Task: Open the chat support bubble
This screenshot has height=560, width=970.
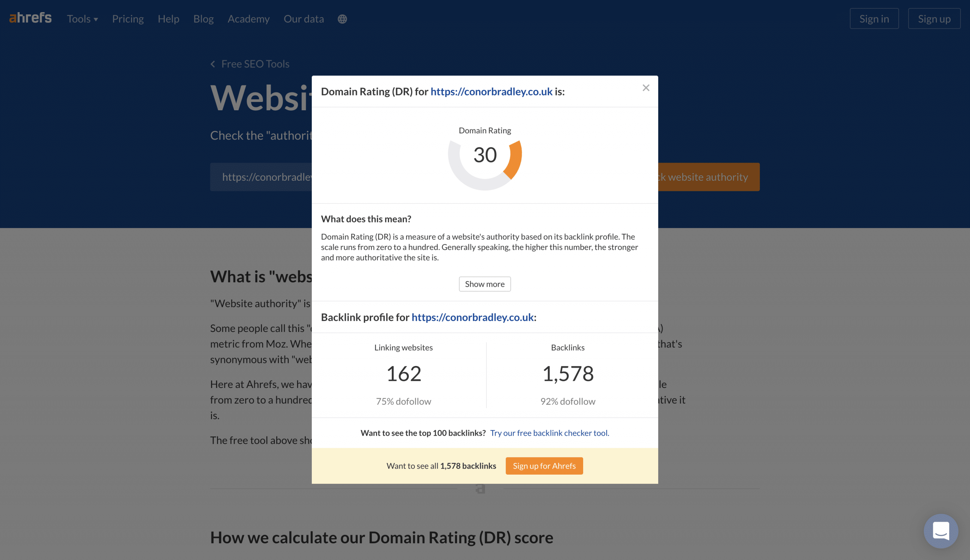Action: click(x=941, y=531)
